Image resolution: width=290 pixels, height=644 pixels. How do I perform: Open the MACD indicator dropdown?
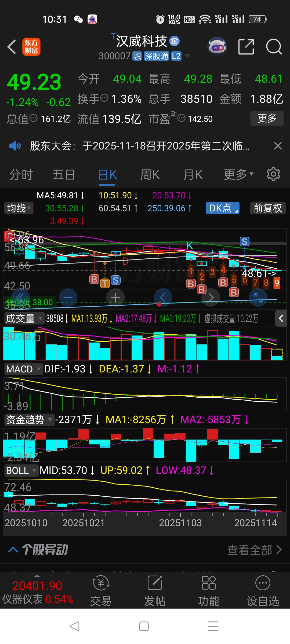(23, 369)
